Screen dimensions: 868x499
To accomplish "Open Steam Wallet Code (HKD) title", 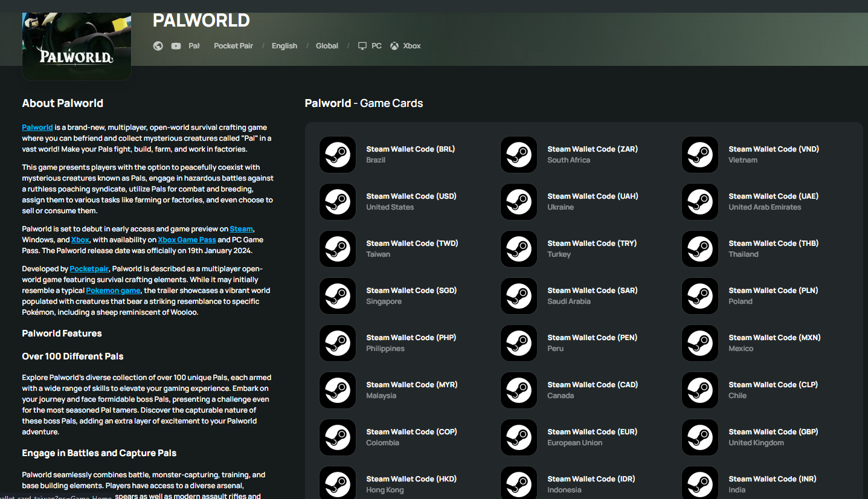I will pos(412,479).
